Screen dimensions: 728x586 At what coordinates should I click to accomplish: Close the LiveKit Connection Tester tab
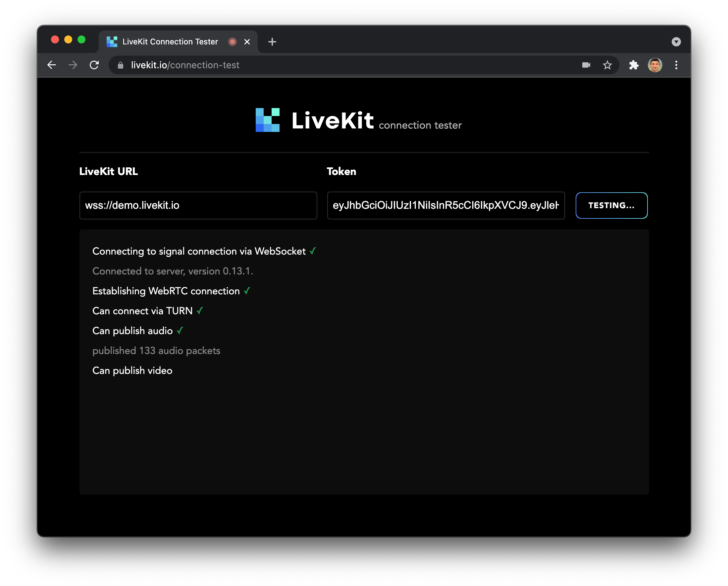pos(247,42)
